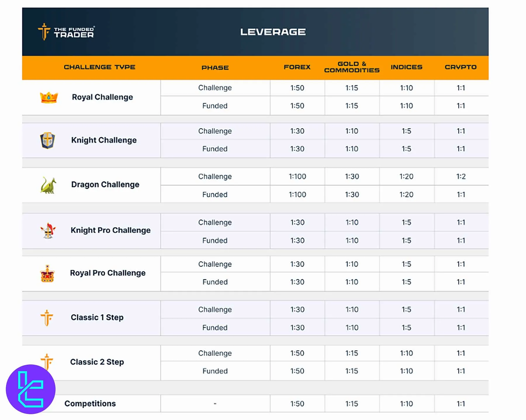Select the Funded phase cell under Dragon Challenge

point(215,194)
